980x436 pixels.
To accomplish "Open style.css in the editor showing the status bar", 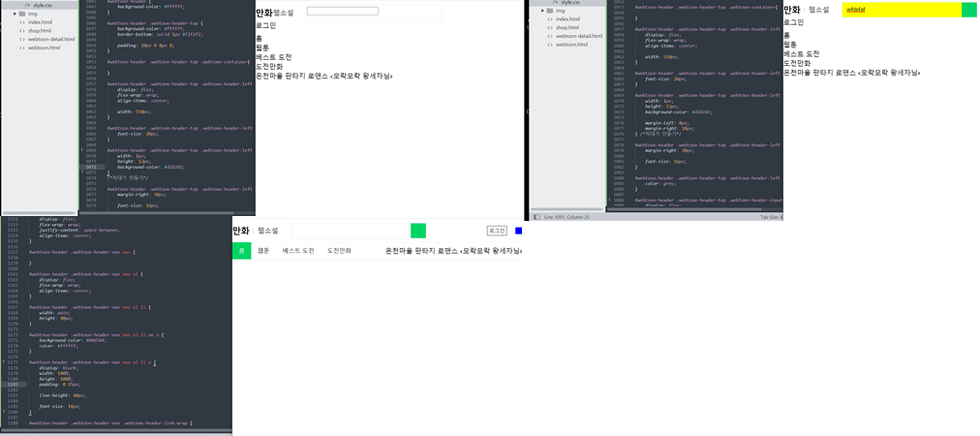I will point(570,3).
